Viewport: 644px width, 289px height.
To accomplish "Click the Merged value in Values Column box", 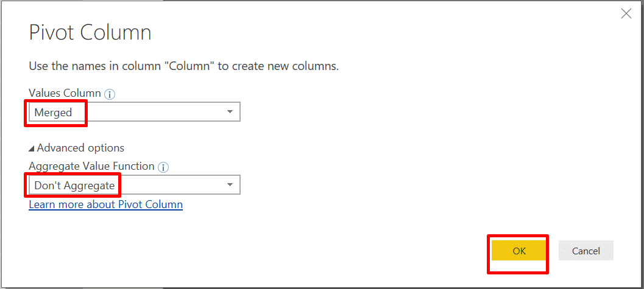I will click(54, 113).
